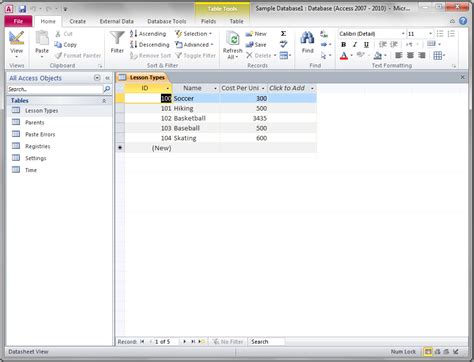474x362 pixels.
Task: Click Remove Sort
Action: click(x=150, y=55)
